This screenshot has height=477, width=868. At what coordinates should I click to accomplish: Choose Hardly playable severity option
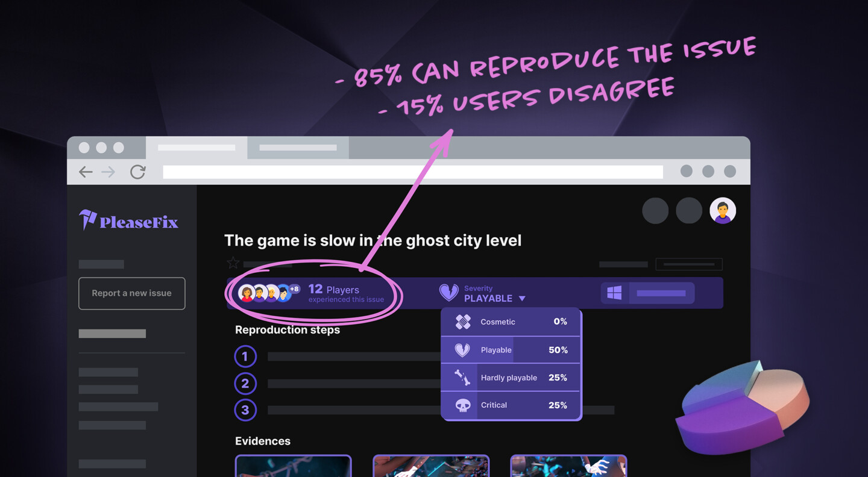click(x=511, y=378)
